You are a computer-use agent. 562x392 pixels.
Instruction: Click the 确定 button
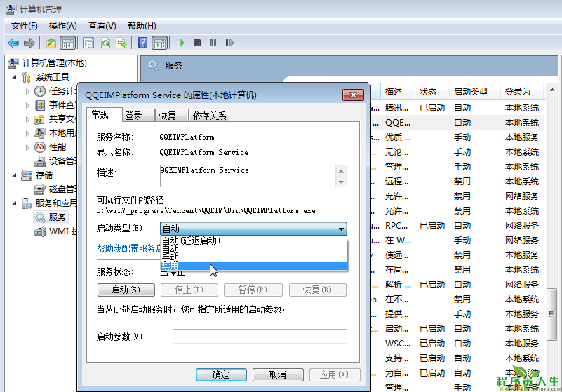click(221, 374)
